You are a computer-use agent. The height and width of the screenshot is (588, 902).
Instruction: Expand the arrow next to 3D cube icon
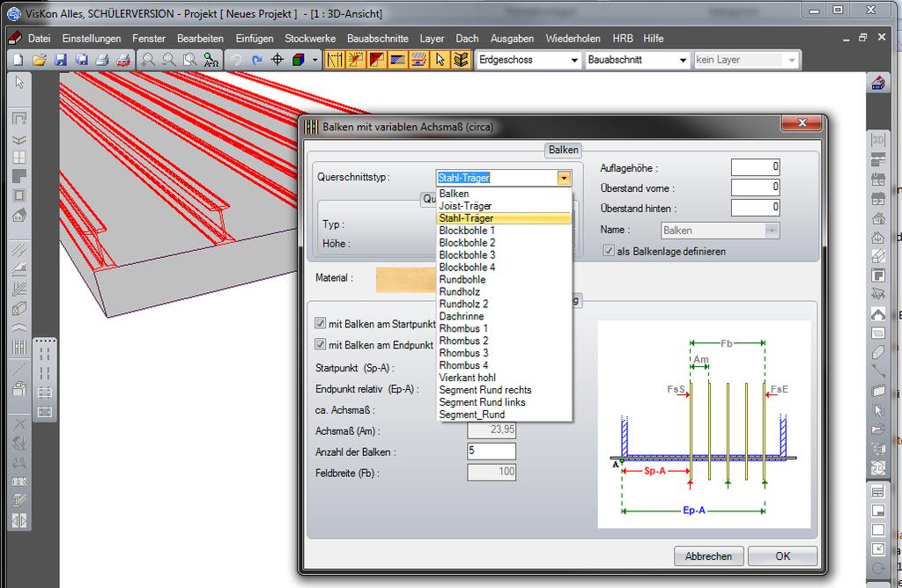click(314, 60)
